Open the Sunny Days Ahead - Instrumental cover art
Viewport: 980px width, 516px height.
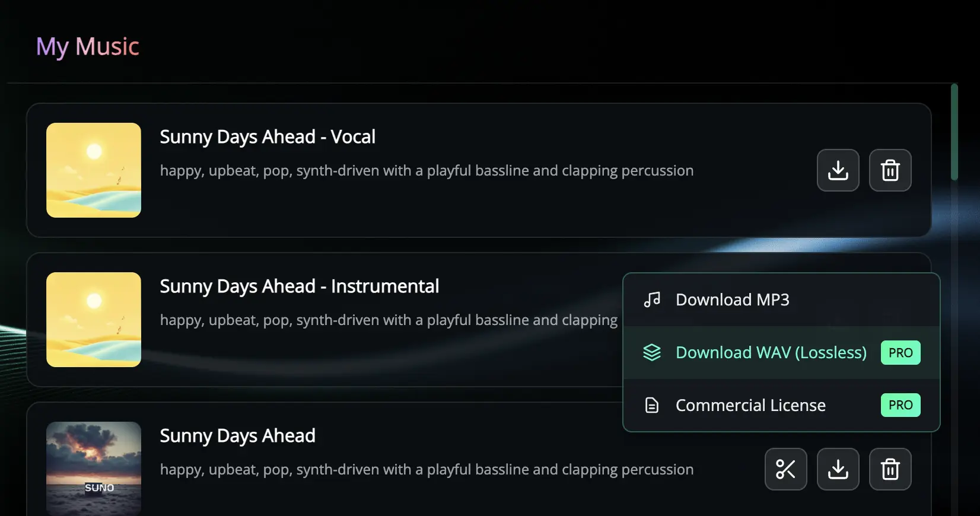point(94,320)
